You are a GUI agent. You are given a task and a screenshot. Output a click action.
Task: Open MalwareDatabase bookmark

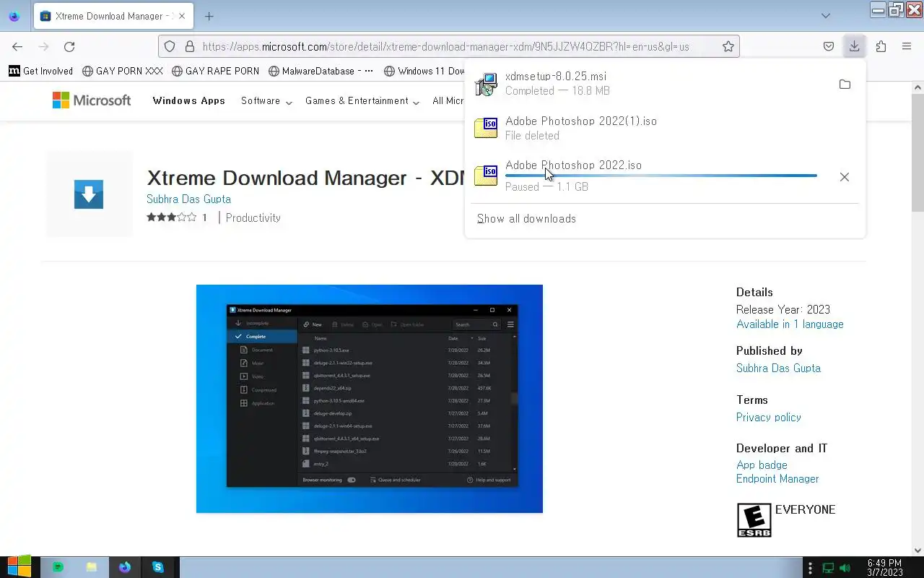pos(321,71)
